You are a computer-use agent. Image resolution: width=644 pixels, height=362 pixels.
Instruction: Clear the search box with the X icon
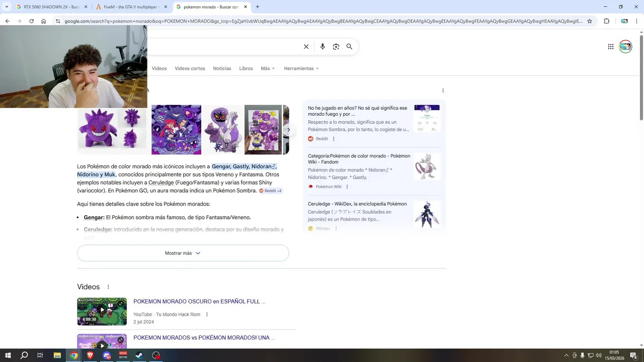[x=306, y=47]
